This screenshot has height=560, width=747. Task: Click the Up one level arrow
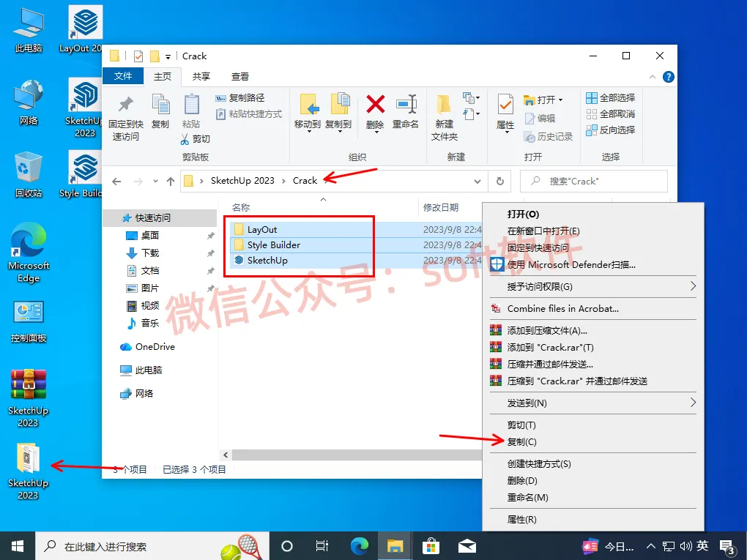(171, 182)
